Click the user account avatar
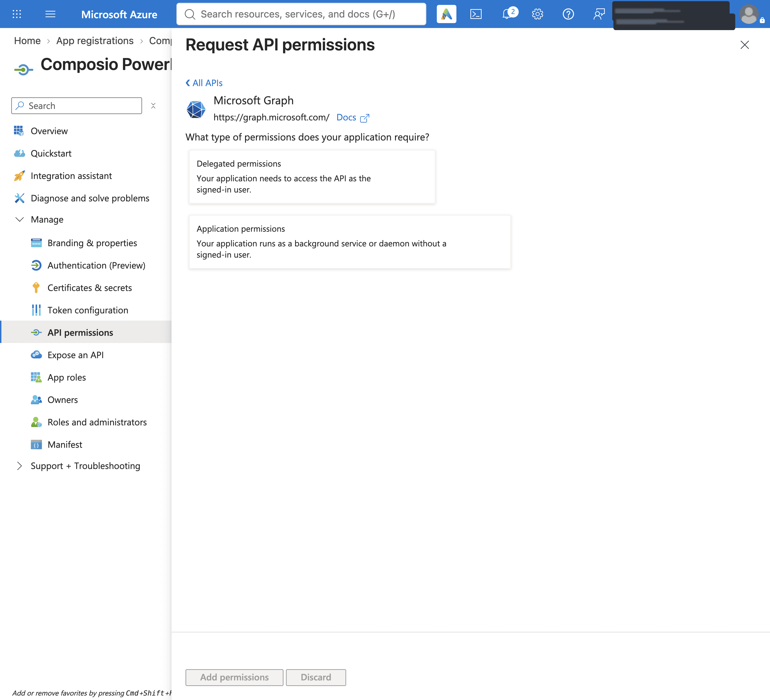770x700 pixels. 749,14
